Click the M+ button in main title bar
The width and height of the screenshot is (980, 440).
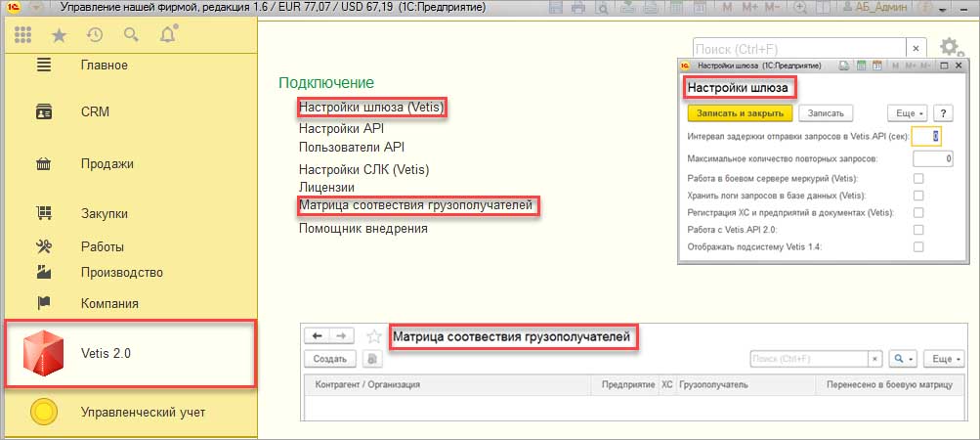(750, 8)
